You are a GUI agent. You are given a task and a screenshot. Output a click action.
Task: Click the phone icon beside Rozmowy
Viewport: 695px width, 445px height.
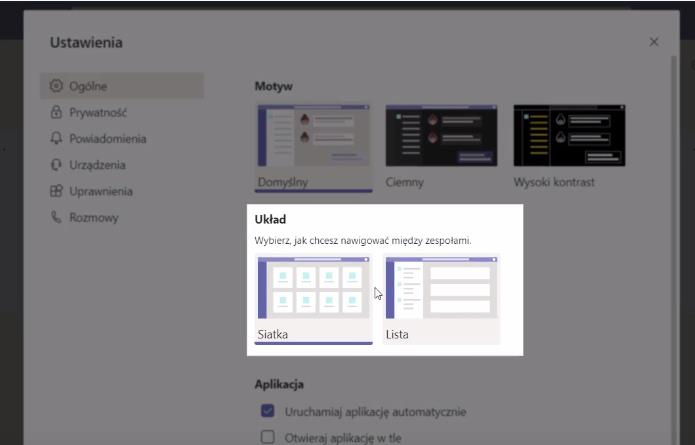pyautogui.click(x=56, y=217)
